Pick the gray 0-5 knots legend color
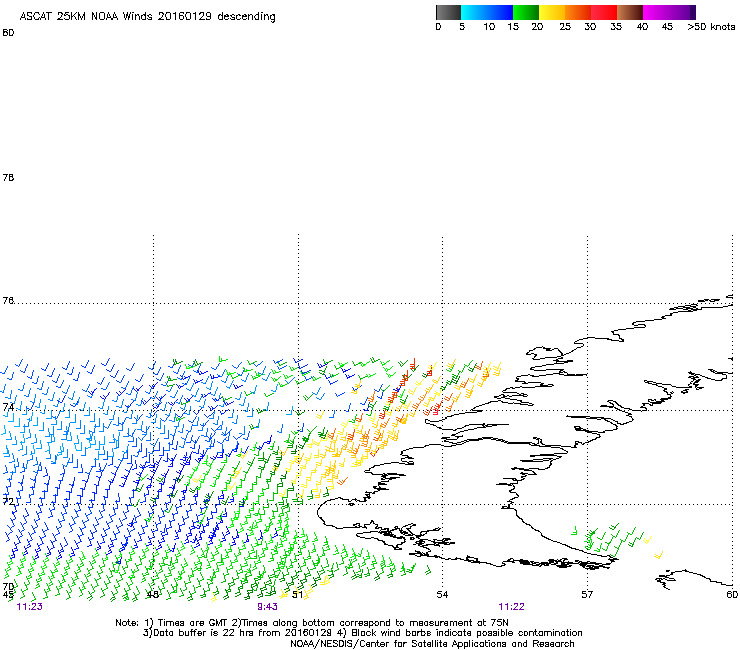This screenshot has height=650, width=740. click(x=448, y=12)
